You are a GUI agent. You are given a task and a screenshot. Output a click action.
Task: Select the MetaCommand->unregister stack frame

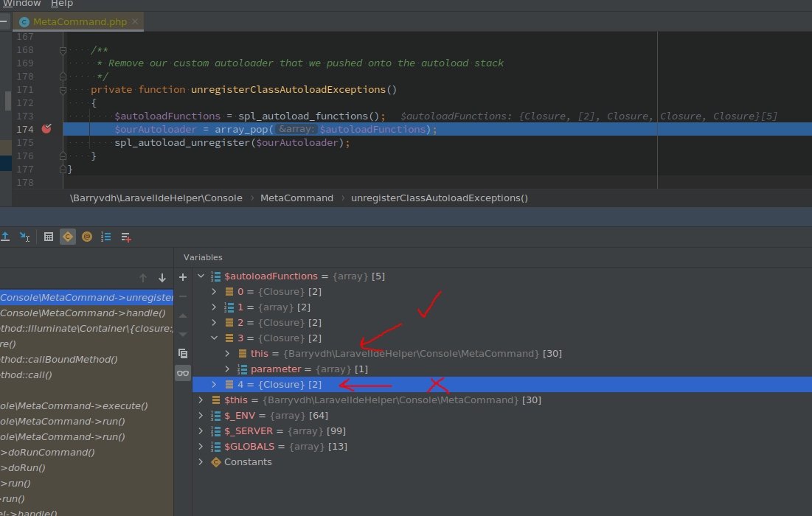(86, 298)
